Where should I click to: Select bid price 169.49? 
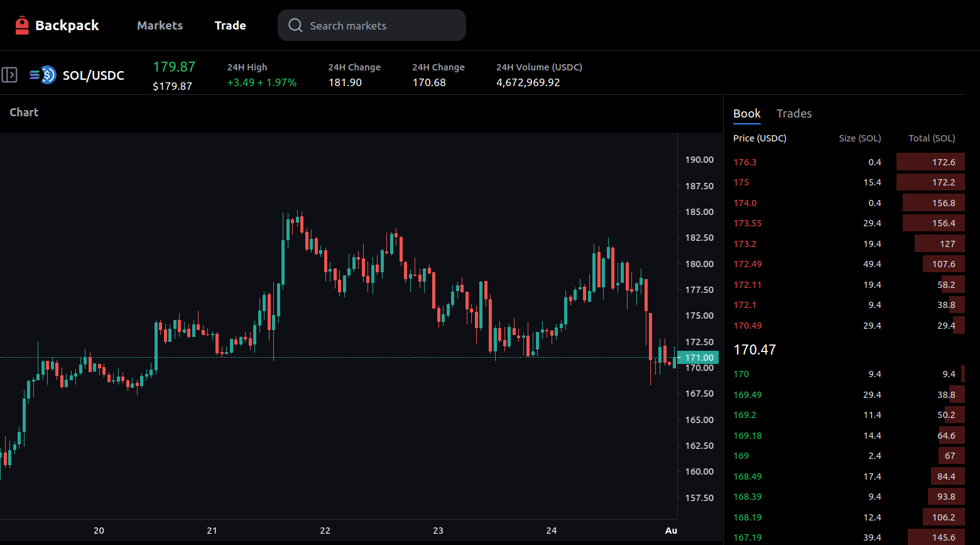pyautogui.click(x=748, y=395)
